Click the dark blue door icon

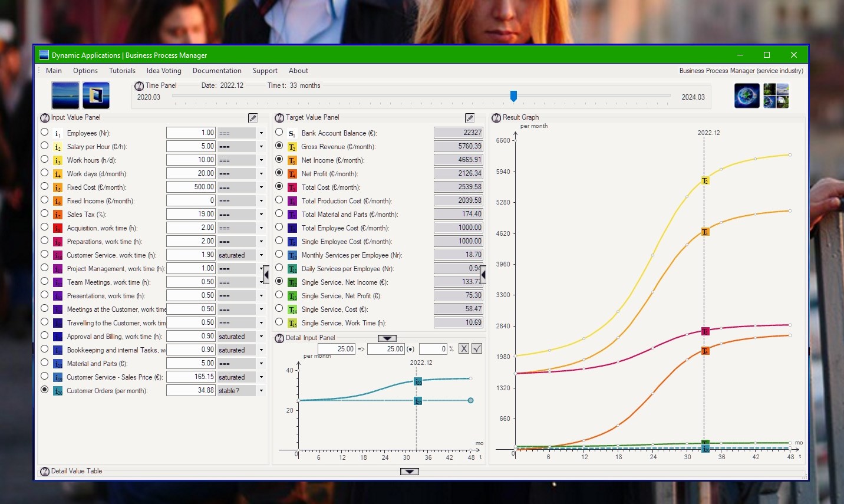click(x=96, y=95)
